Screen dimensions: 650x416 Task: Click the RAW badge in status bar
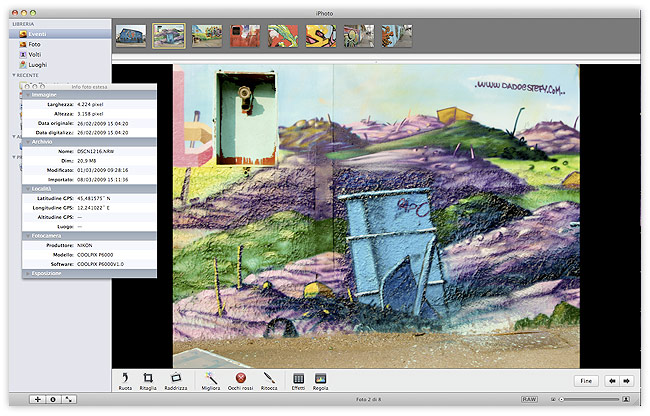click(x=529, y=399)
